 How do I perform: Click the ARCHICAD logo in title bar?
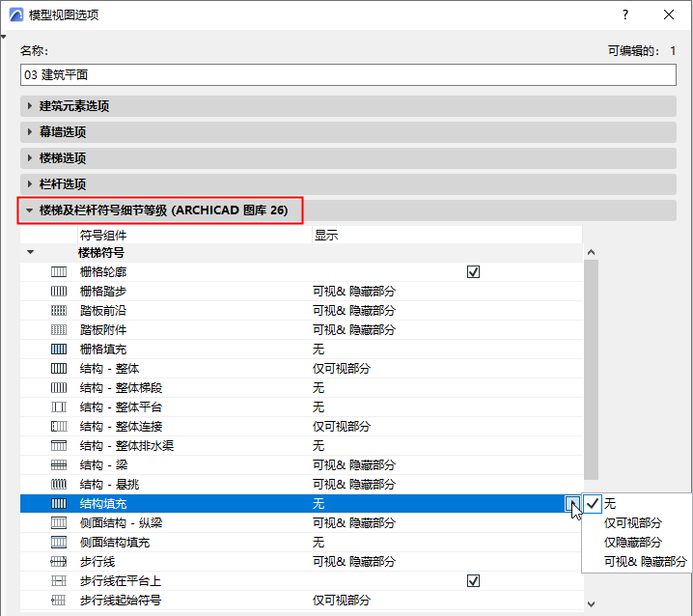pos(16,14)
